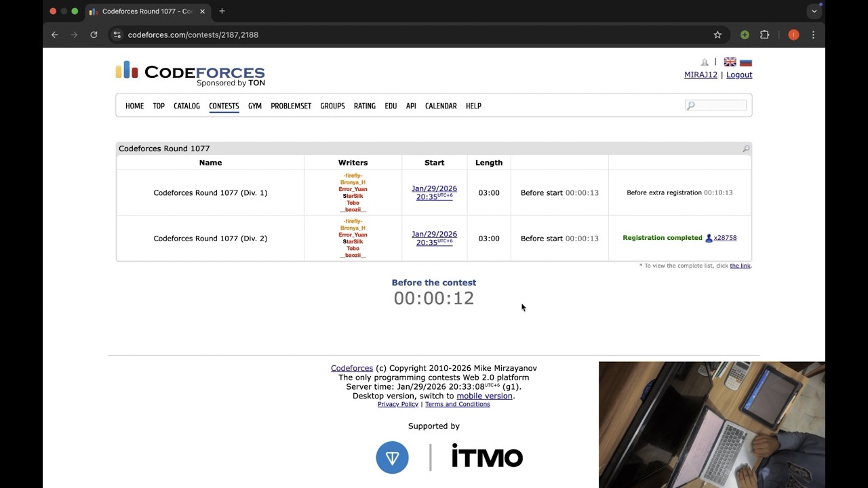This screenshot has width=868, height=488.
Task: Open the CONTESTS menu item
Action: 224,106
